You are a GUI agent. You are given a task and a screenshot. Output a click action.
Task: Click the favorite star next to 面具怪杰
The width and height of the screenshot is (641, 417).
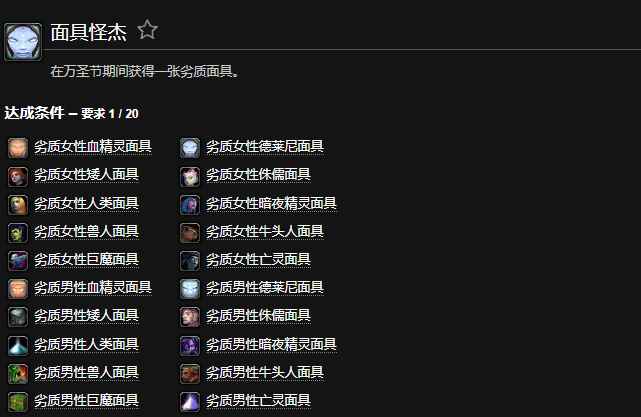[147, 30]
